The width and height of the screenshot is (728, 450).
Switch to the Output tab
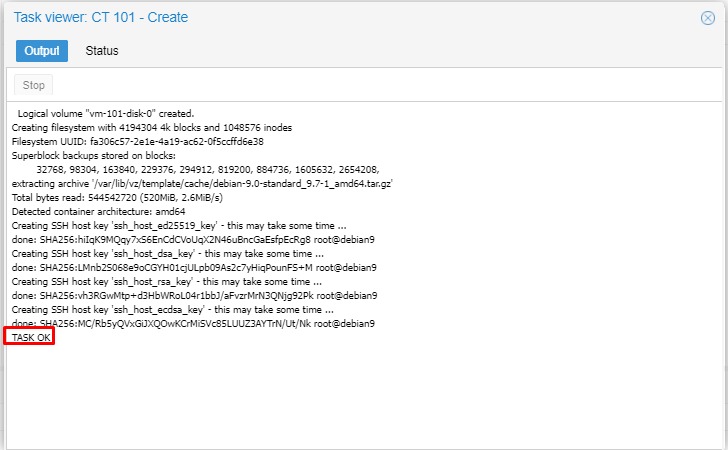tap(42, 51)
